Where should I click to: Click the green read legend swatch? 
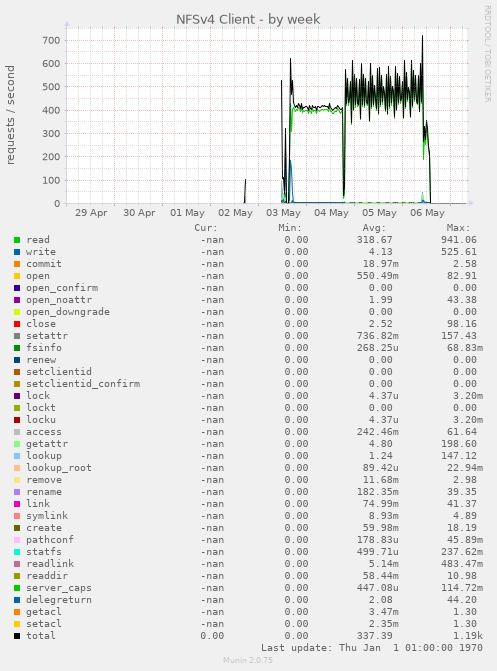(17, 240)
